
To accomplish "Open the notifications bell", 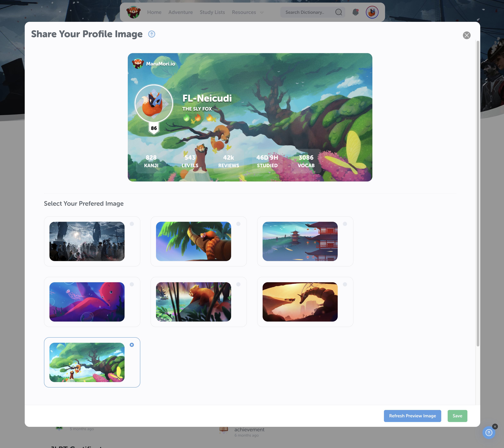I will pos(355,12).
